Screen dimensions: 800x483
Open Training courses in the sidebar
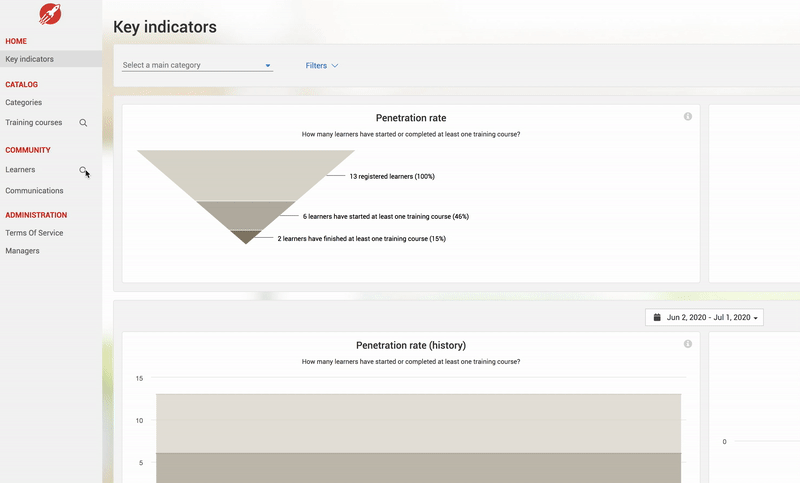[x=34, y=122]
